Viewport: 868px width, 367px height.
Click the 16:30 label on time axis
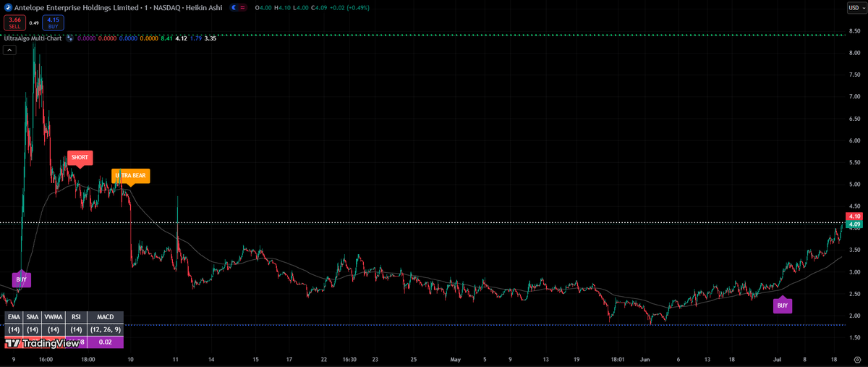coord(350,359)
